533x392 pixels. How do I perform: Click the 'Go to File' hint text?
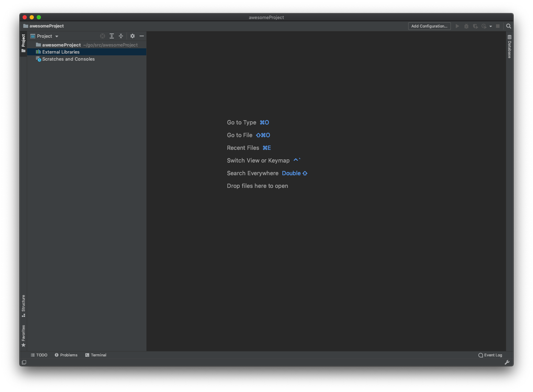pyautogui.click(x=240, y=135)
